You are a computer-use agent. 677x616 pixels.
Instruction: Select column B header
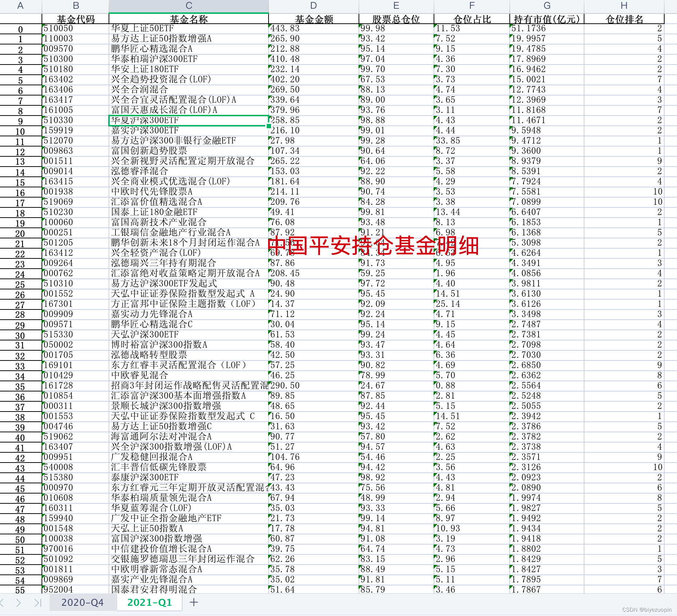pos(75,6)
